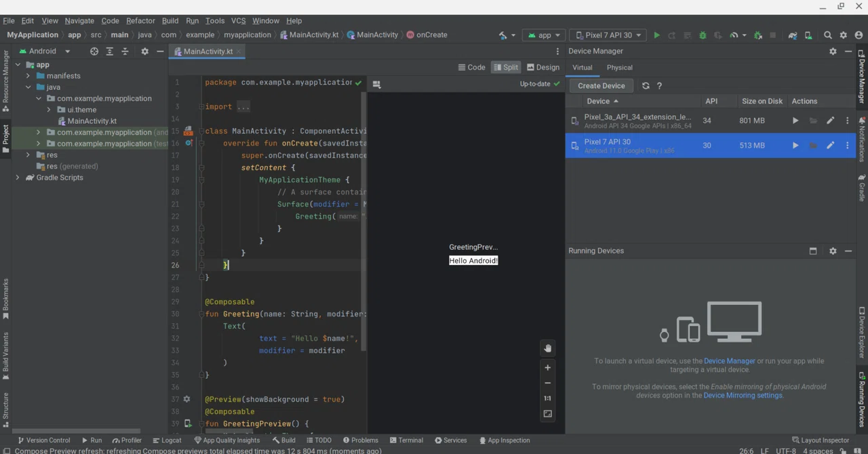
Task: Expand the manifests folder
Action: coord(28,76)
